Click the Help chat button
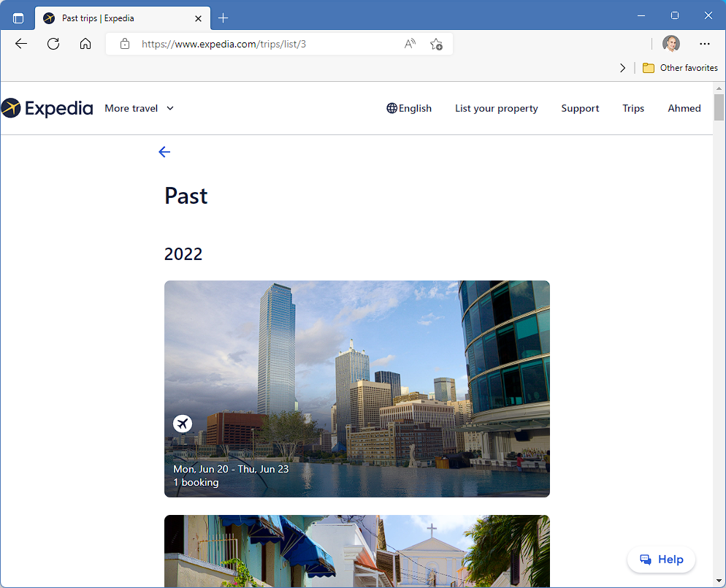 tap(661, 560)
